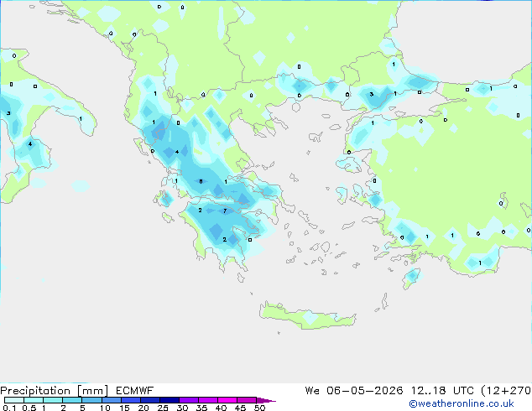Click the 'We 06-05-2026' date text
The image size is (532, 411).
tap(354, 391)
